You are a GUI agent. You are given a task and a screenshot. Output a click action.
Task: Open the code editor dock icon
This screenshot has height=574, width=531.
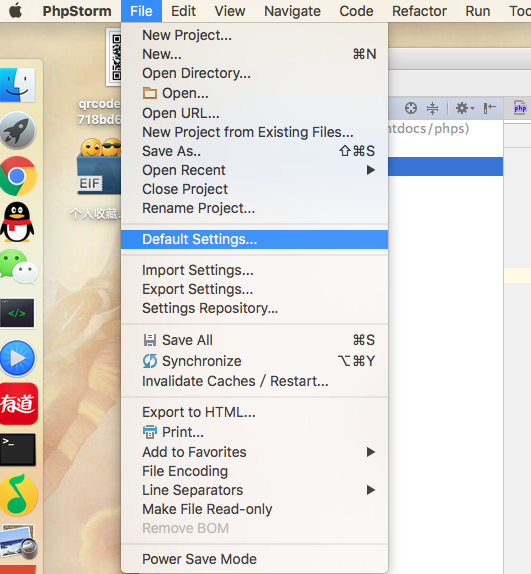point(18,313)
